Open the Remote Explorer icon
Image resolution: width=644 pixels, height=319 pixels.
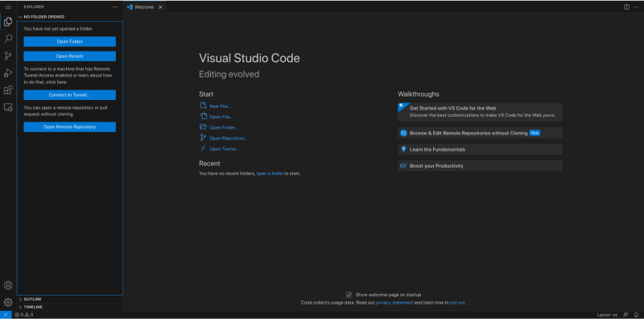(8, 107)
